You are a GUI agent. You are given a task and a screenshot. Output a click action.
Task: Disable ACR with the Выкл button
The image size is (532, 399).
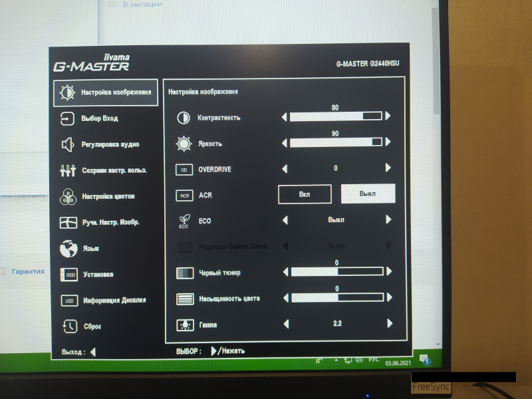click(x=368, y=194)
